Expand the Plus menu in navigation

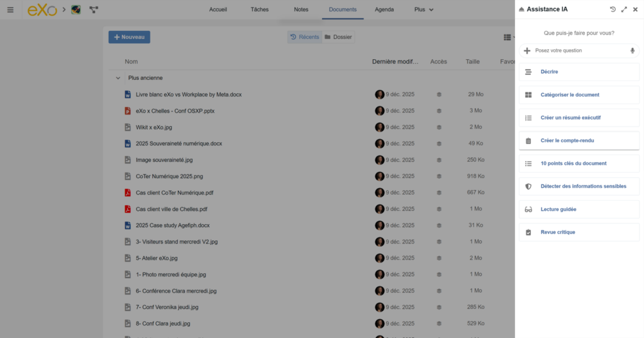click(x=424, y=9)
